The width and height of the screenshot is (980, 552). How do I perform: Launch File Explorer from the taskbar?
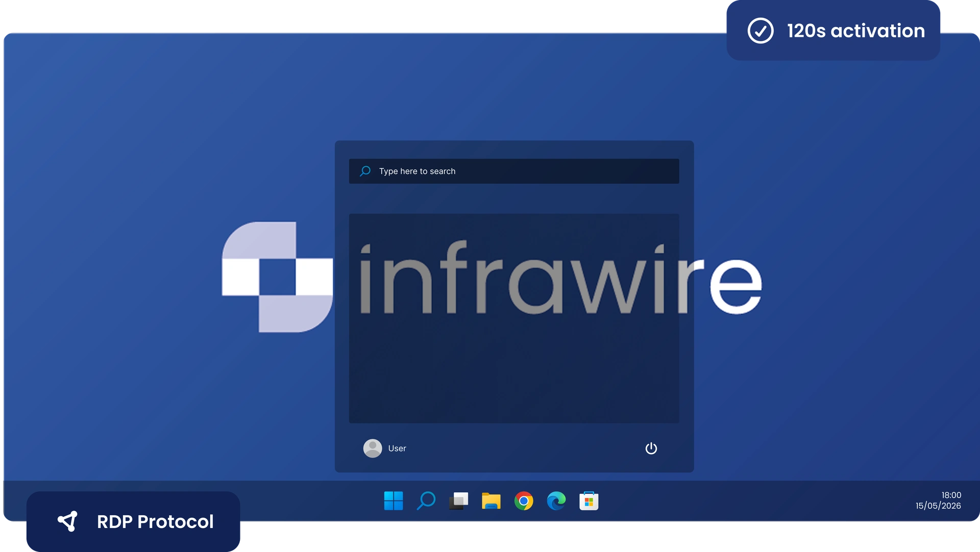click(x=491, y=501)
